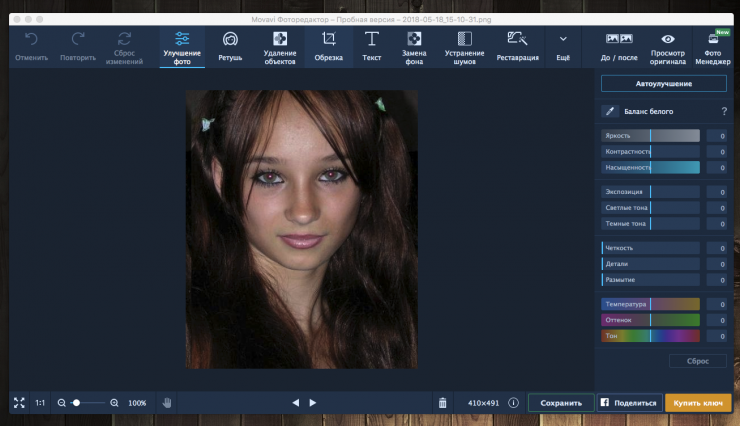This screenshot has width=740, height=426.
Task: Switch to the Улучшение фото tab
Action: [182, 45]
